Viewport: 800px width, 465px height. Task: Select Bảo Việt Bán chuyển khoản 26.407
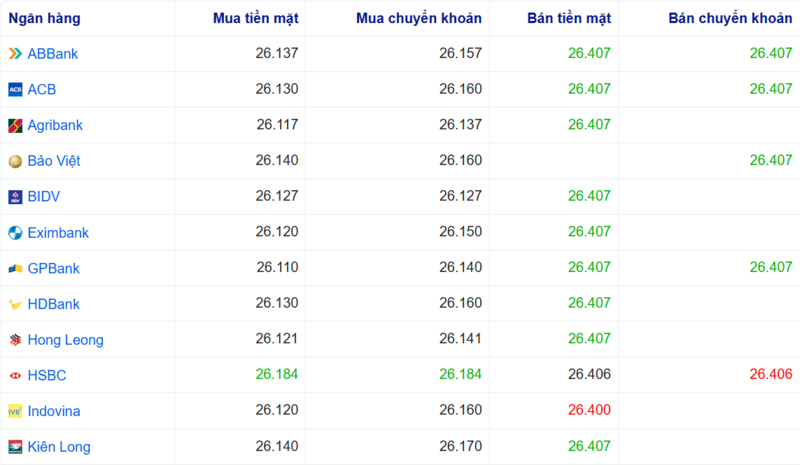[771, 160]
